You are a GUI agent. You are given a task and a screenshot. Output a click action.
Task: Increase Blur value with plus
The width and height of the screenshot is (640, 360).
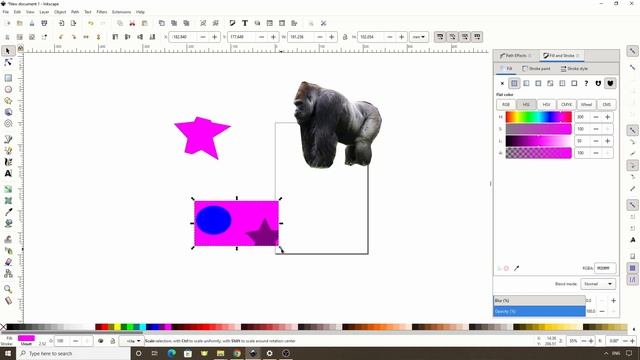613,300
